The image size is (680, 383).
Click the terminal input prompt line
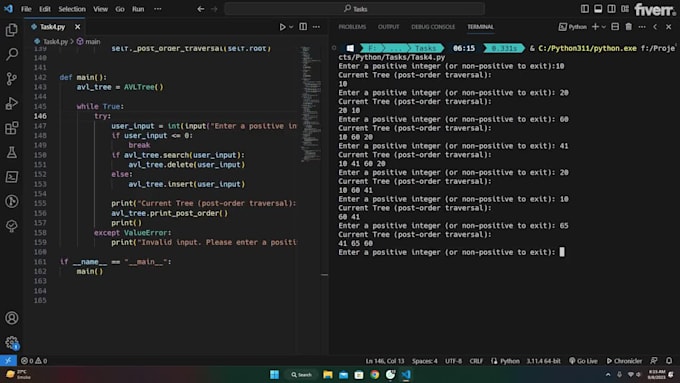click(x=451, y=252)
